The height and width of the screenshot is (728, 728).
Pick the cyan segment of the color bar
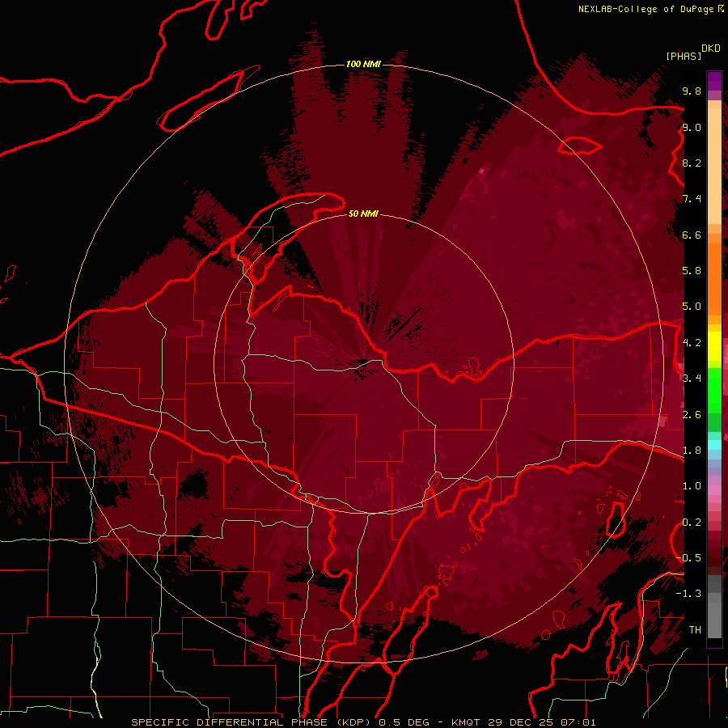coord(714,444)
